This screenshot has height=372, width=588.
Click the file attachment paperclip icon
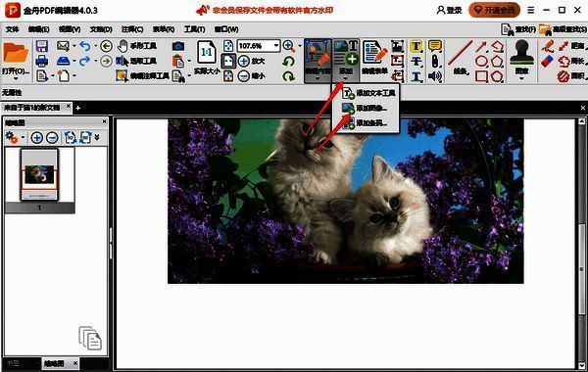pos(434,61)
